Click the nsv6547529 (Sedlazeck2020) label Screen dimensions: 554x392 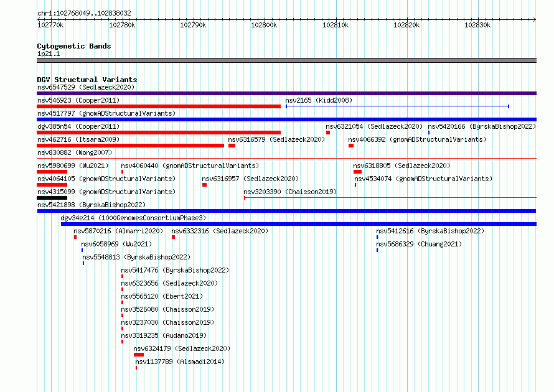point(86,87)
